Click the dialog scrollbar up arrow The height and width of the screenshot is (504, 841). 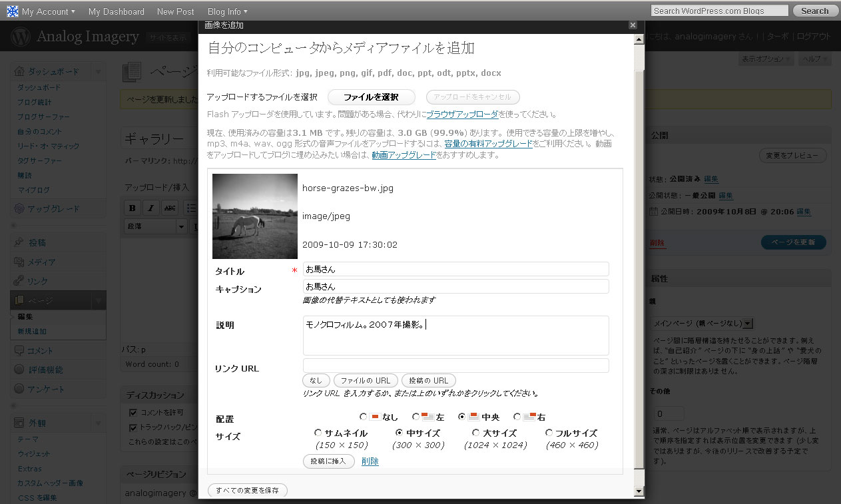(639, 40)
